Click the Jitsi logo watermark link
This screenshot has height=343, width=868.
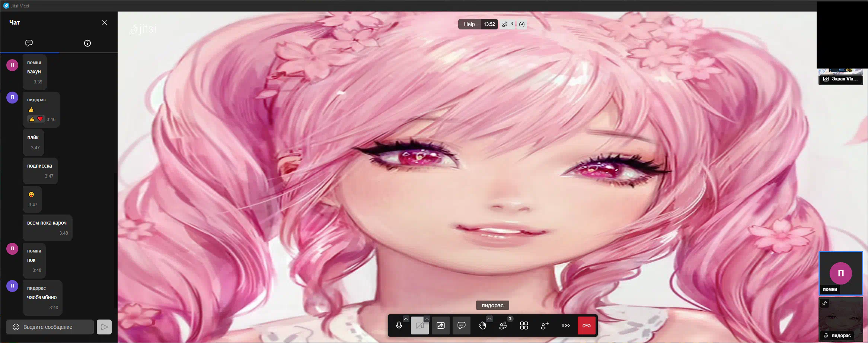tap(143, 29)
